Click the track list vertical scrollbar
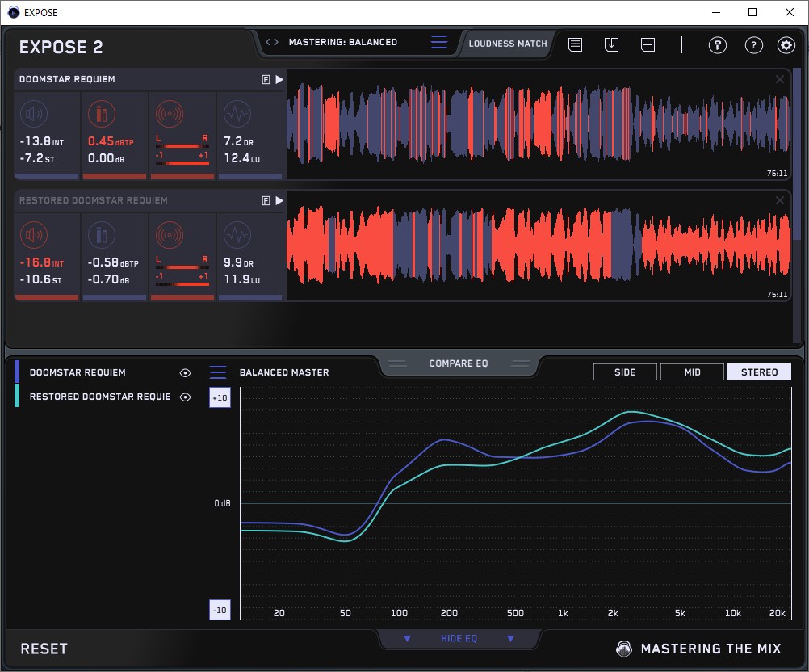Image resolution: width=809 pixels, height=672 pixels. click(797, 155)
